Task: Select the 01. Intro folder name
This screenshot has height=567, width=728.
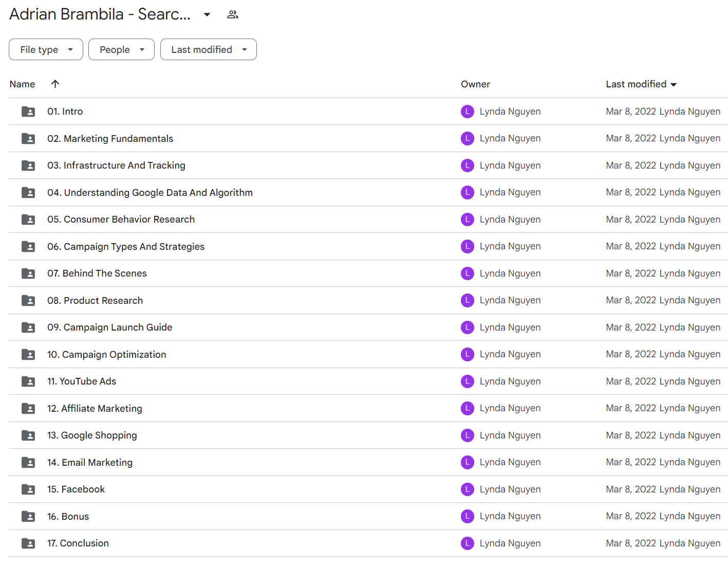Action: tap(65, 112)
